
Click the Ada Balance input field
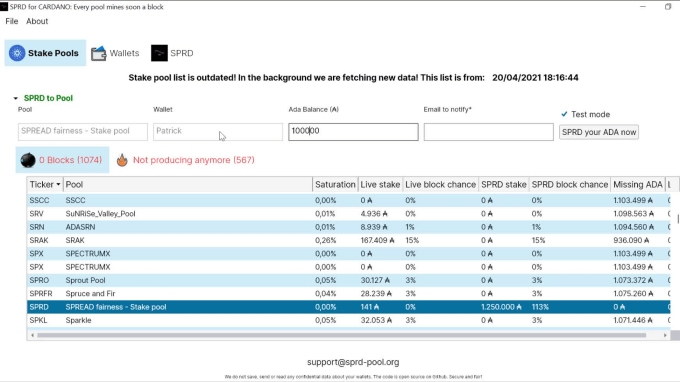[353, 132]
